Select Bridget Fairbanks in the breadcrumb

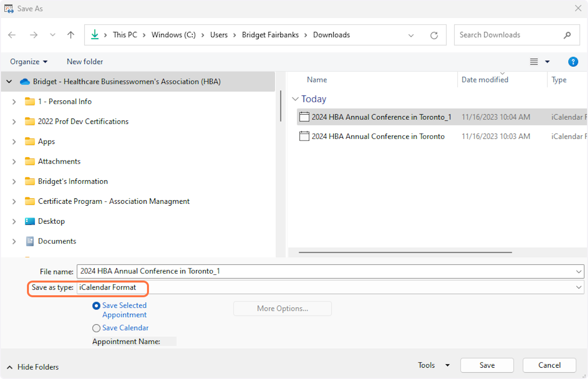270,35
